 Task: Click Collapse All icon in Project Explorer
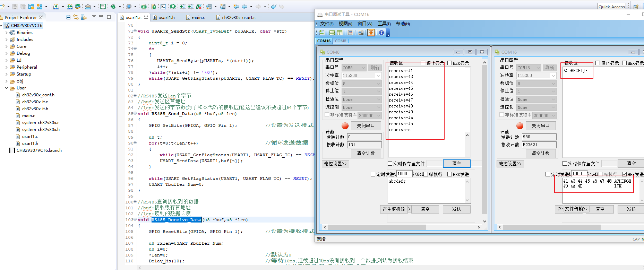pos(68,17)
